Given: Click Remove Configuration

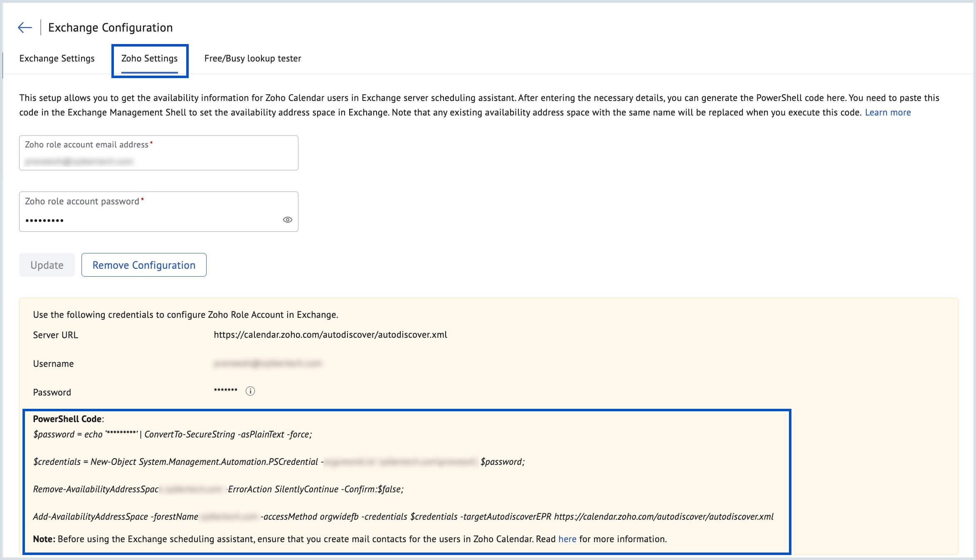Looking at the screenshot, I should click(144, 265).
